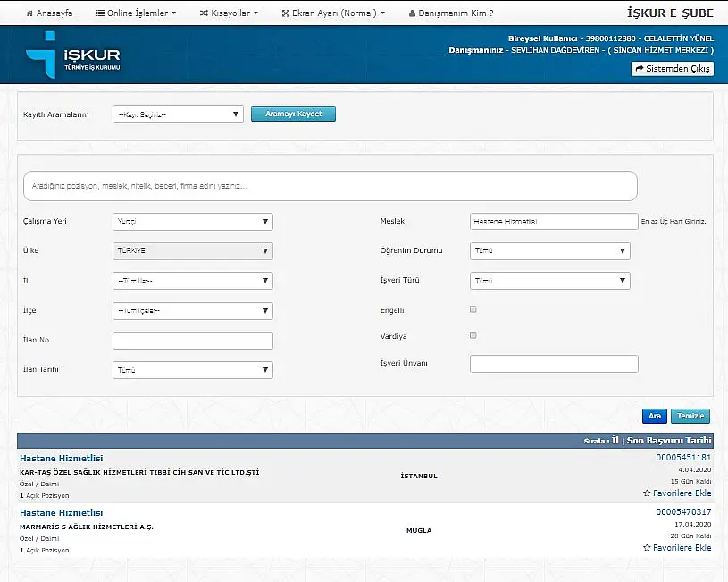
Task: Add the Marmaris listing to favorites
Action: (x=677, y=548)
